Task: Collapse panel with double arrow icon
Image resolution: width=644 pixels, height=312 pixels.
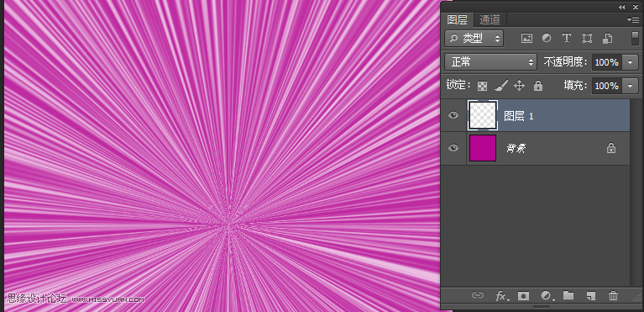Action: click(622, 7)
